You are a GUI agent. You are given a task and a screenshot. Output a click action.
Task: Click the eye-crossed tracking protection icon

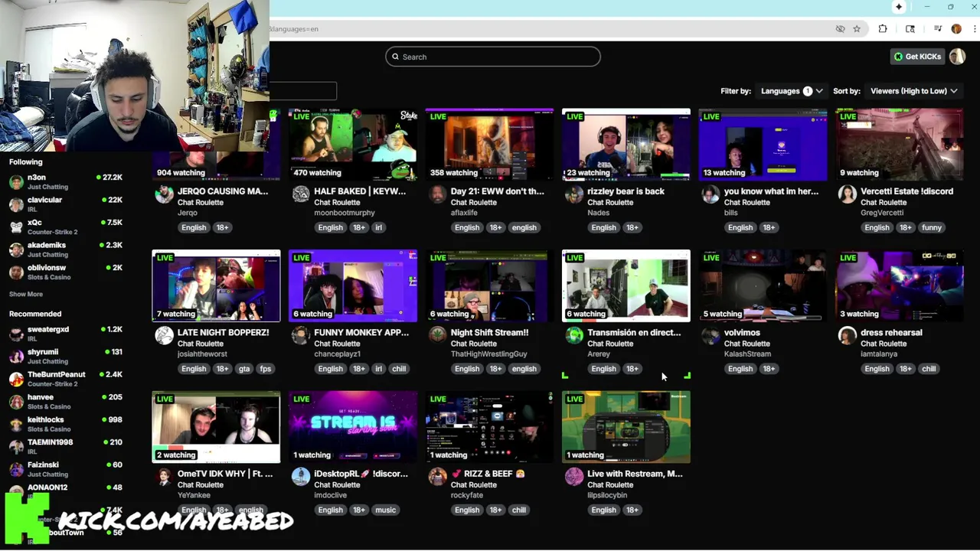click(x=840, y=29)
